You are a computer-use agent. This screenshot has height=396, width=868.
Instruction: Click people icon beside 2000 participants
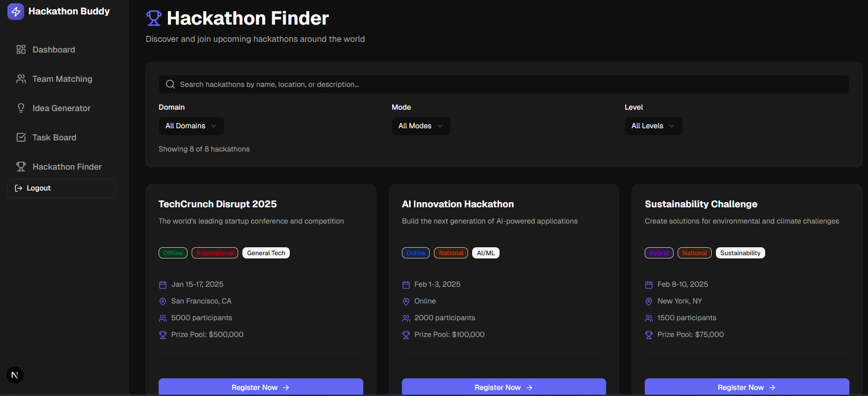point(406,318)
